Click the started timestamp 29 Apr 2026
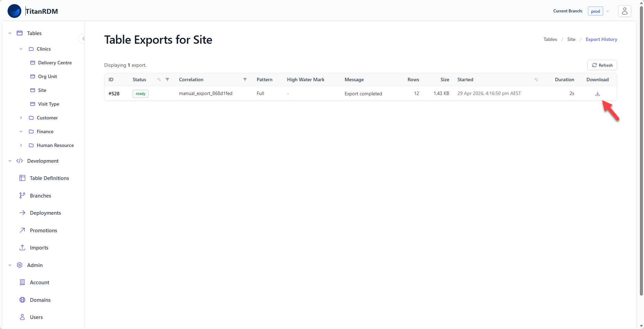Screen dimensions: 644x329 pyautogui.click(x=489, y=93)
